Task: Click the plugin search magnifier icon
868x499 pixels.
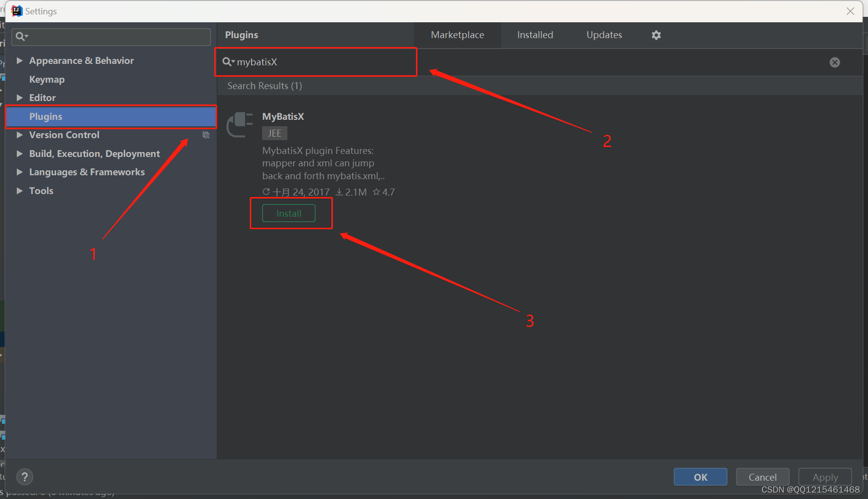Action: click(x=228, y=62)
